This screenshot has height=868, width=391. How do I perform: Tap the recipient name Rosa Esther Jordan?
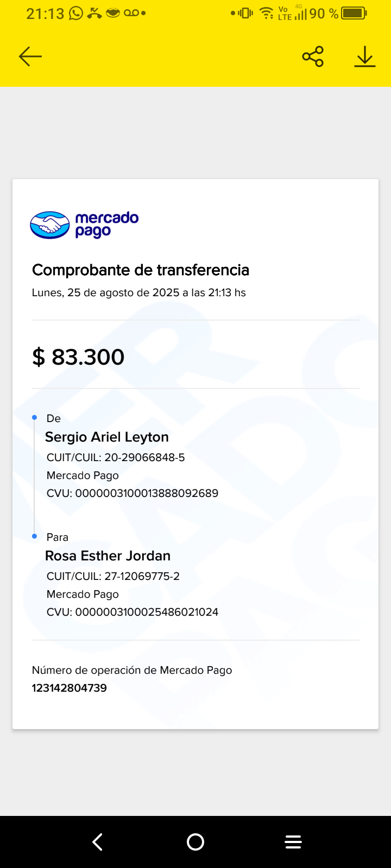(x=108, y=556)
